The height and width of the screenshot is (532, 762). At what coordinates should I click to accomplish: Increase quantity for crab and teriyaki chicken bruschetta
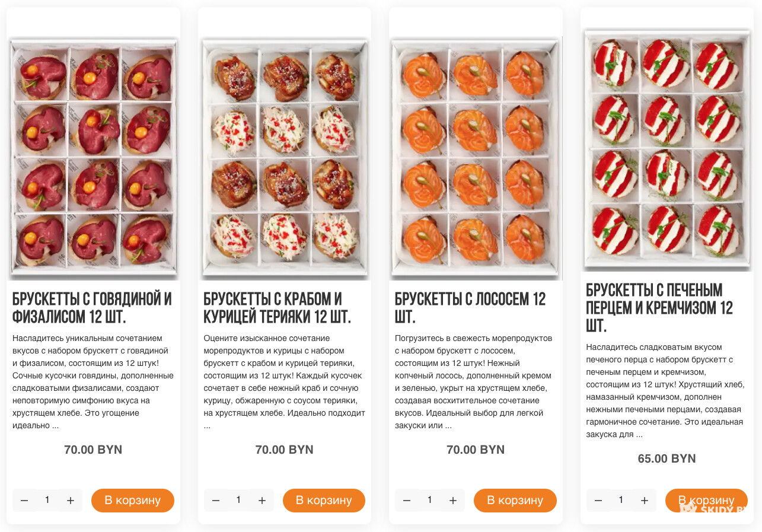click(x=262, y=501)
